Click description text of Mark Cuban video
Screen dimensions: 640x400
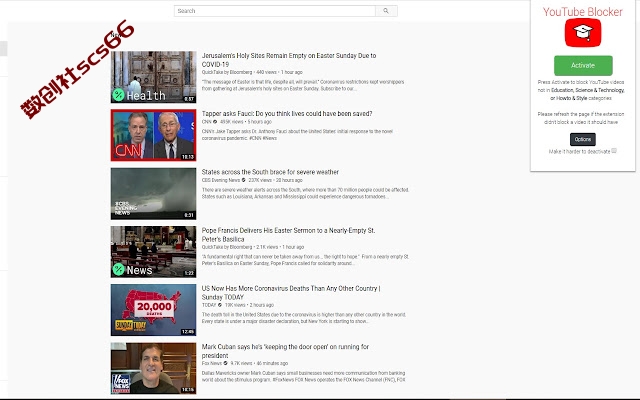pyautogui.click(x=304, y=376)
